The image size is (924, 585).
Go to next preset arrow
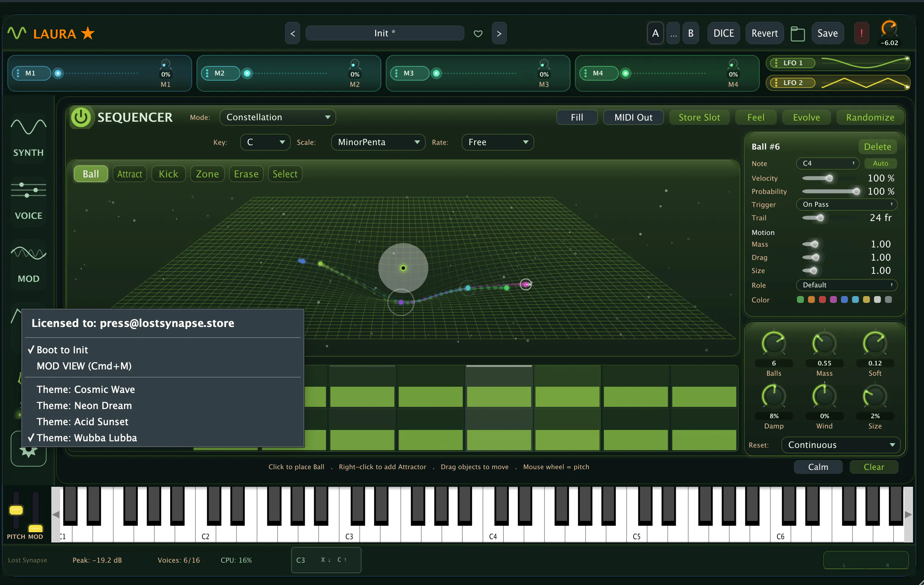click(x=499, y=33)
